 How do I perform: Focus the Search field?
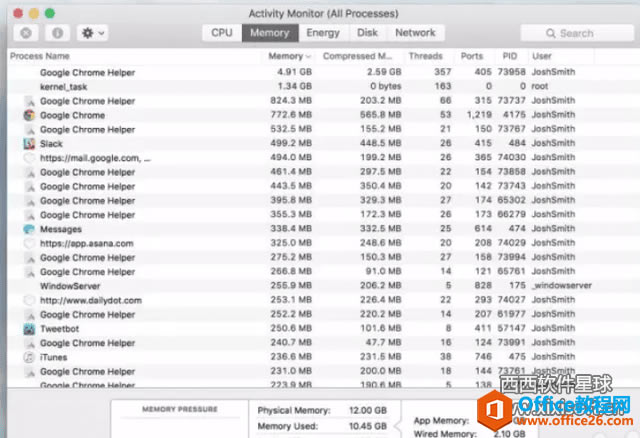577,33
